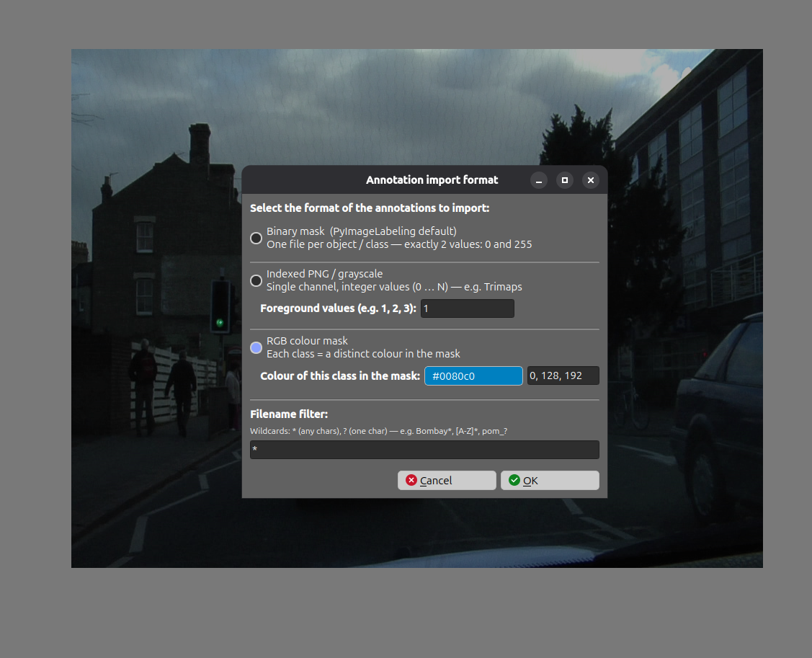Click the Annotation import format title text
The height and width of the screenshot is (658, 812).
click(432, 179)
